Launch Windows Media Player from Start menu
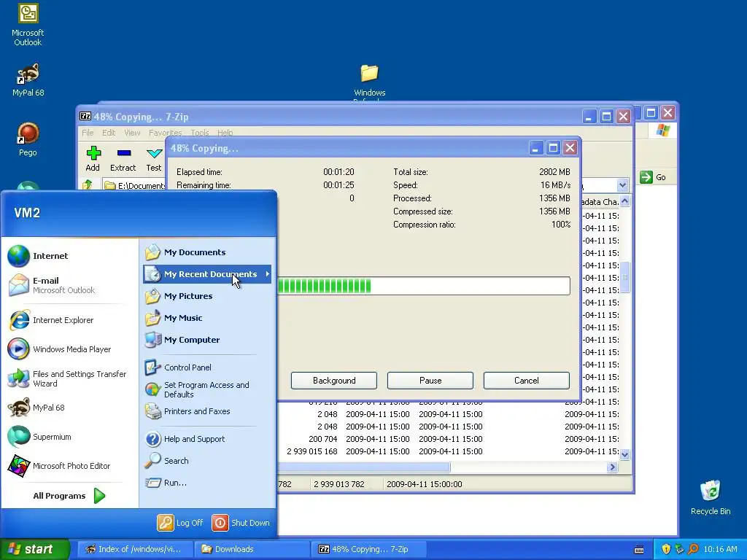The width and height of the screenshot is (747, 560). tap(70, 349)
